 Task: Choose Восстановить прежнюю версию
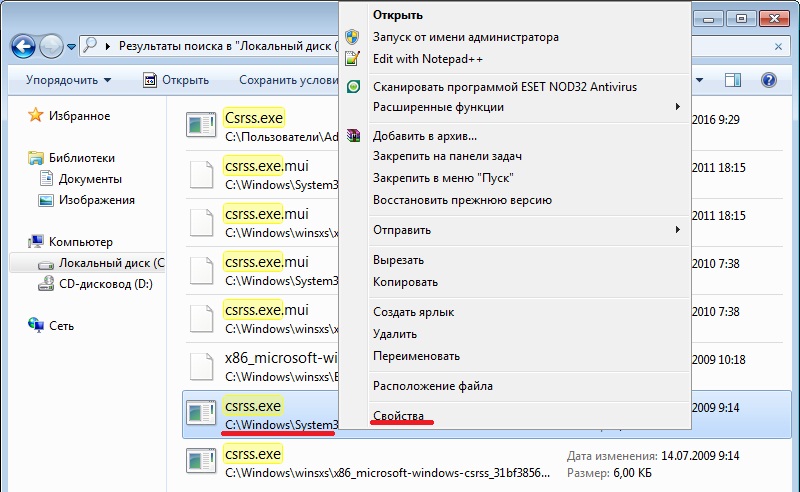462,200
